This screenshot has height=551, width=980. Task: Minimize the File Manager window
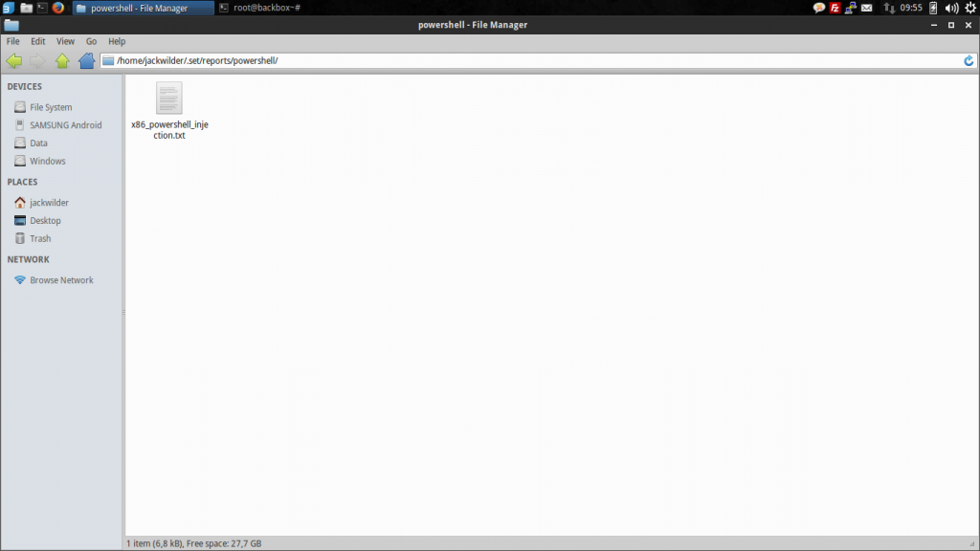tap(934, 25)
